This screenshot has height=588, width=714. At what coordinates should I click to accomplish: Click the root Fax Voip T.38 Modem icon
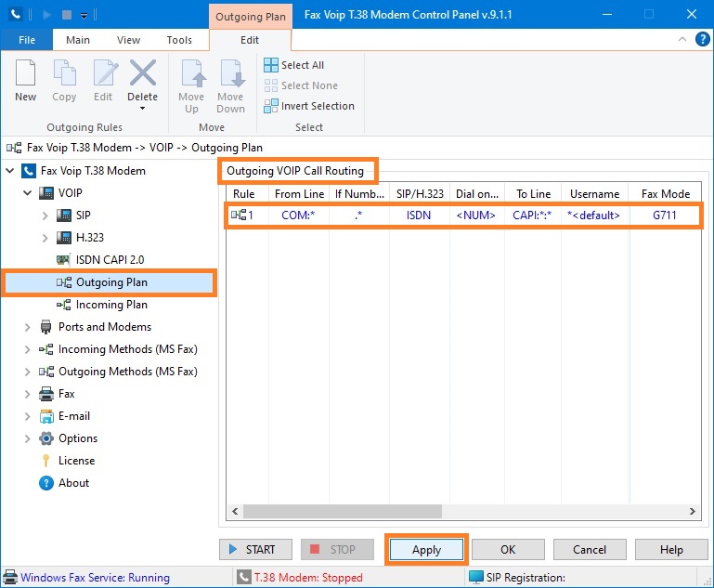click(28, 171)
